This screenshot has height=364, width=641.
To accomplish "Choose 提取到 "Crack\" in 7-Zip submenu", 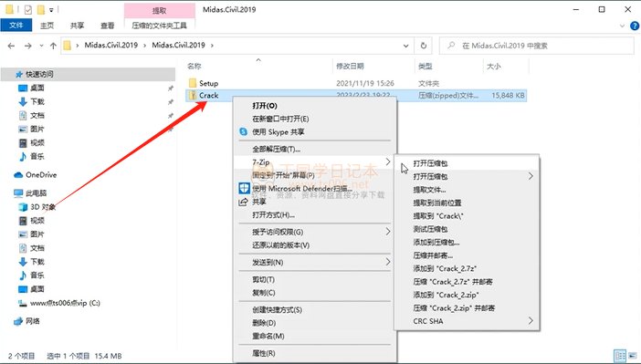I will click(x=438, y=215).
